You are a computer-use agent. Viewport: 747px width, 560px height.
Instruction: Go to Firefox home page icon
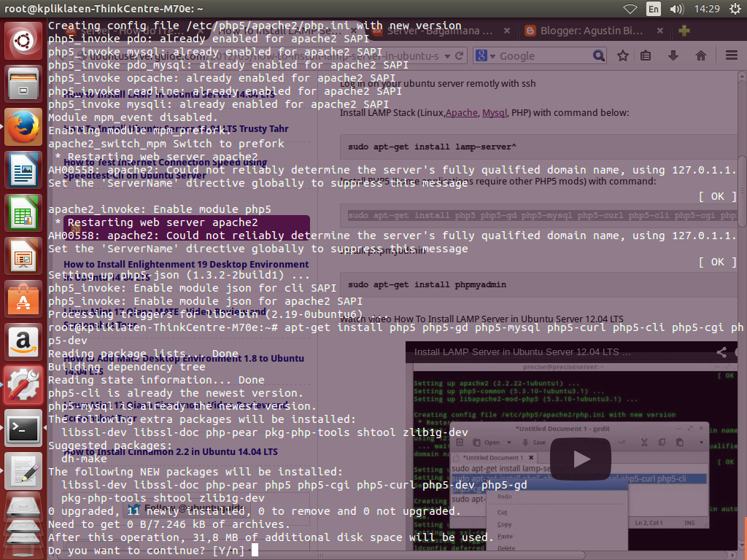point(701,55)
